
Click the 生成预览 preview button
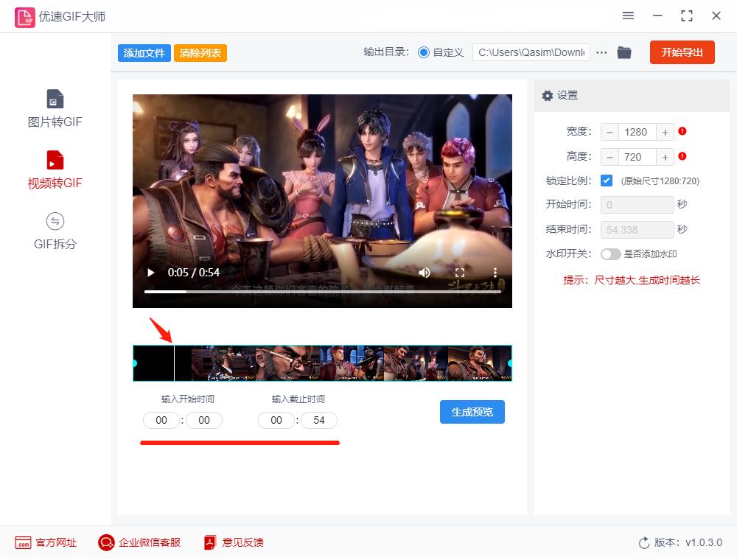tap(472, 412)
